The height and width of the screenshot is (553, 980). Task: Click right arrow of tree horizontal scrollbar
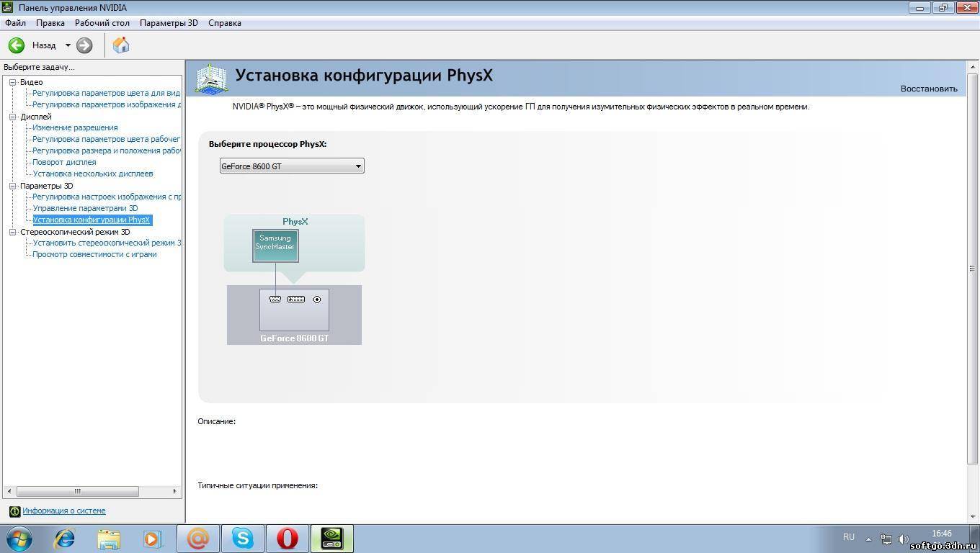point(174,491)
